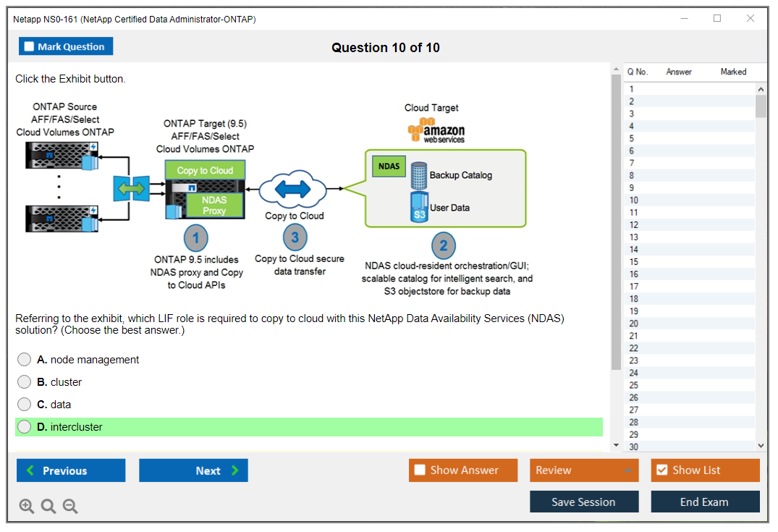The height and width of the screenshot is (532, 778).
Task: Click the zoom out magnifier icon
Action: tap(70, 507)
